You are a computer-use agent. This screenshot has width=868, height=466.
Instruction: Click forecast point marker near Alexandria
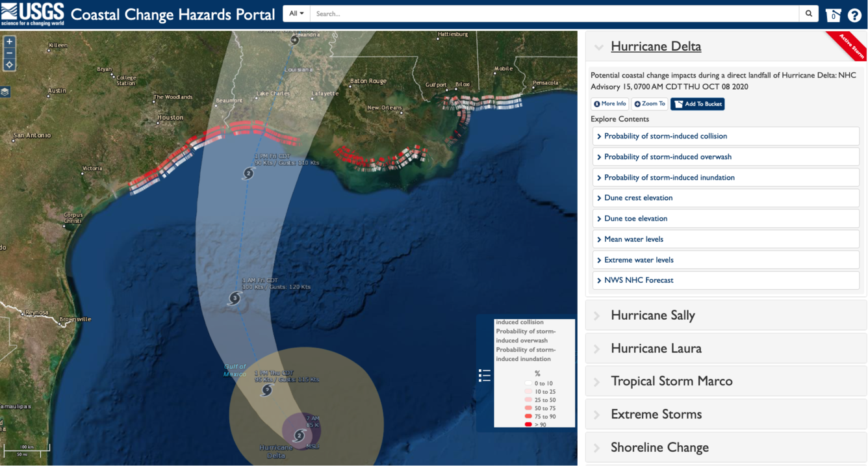(294, 40)
